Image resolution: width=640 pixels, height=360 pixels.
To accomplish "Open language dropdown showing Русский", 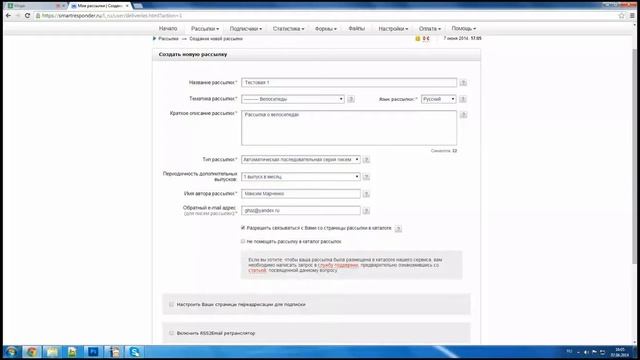I will pyautogui.click(x=438, y=99).
